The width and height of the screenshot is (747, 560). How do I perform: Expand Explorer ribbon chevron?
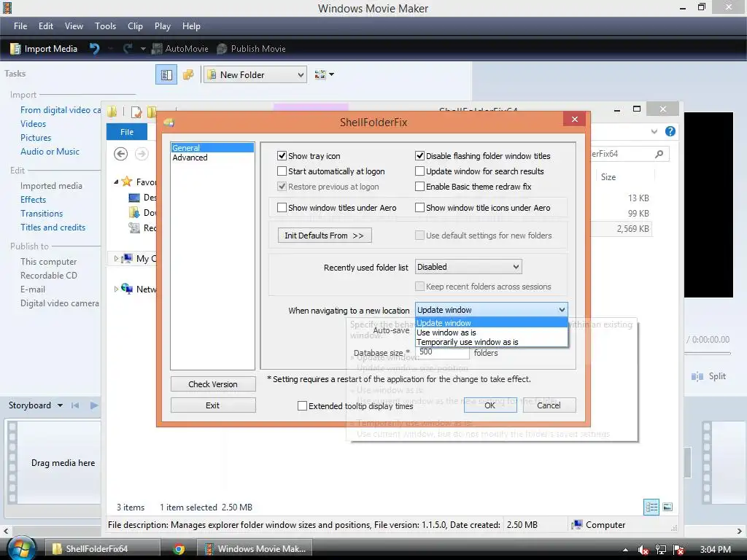coord(654,131)
